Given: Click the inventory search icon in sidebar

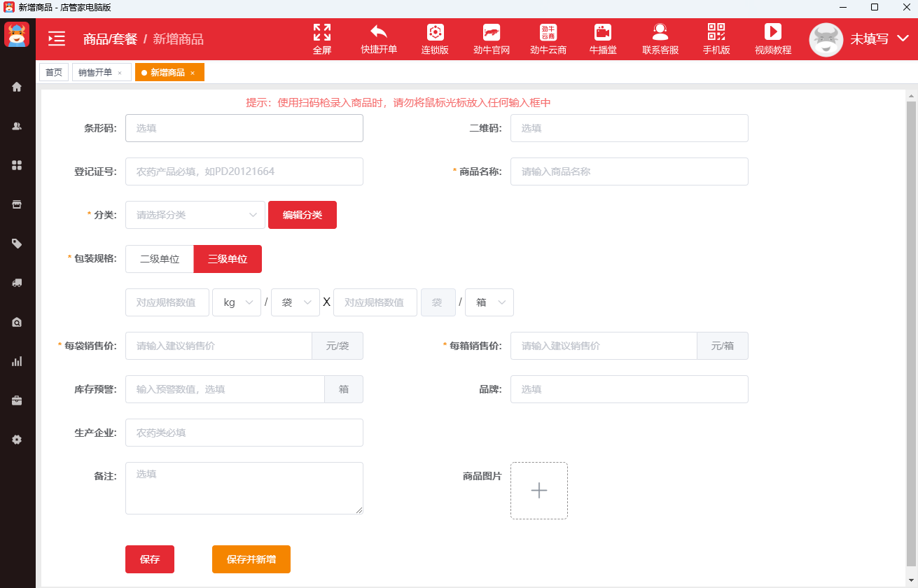Looking at the screenshot, I should [17, 322].
